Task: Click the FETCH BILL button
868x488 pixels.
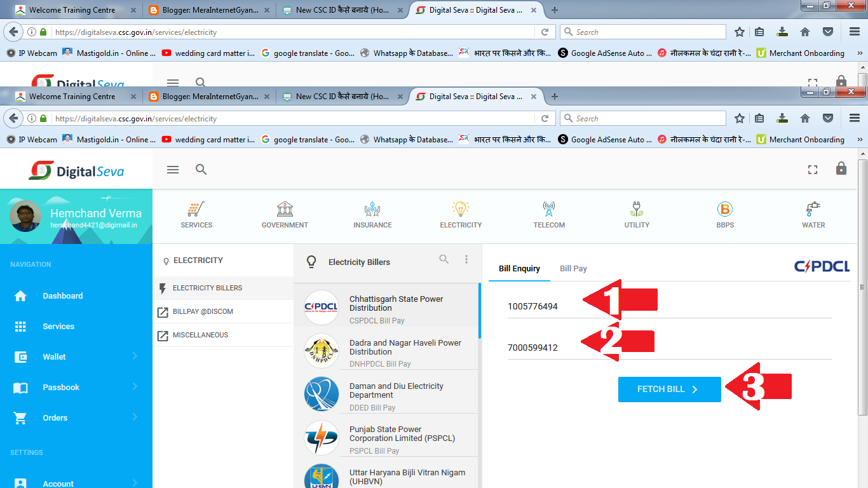Action: 669,390
